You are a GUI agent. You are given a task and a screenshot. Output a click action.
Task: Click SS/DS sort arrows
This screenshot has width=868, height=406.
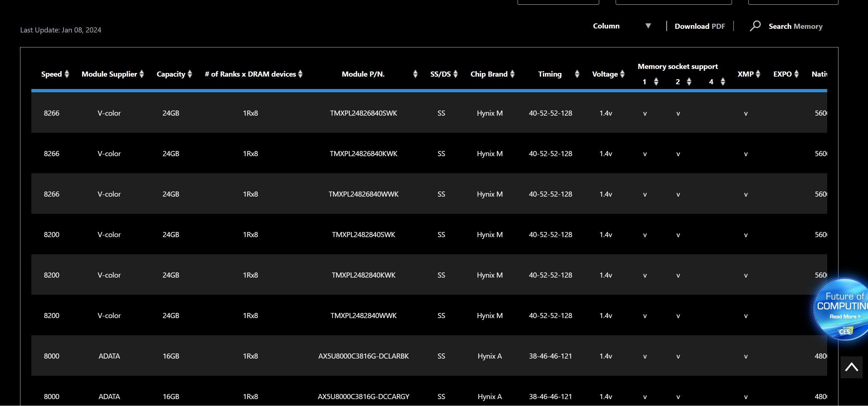456,74
